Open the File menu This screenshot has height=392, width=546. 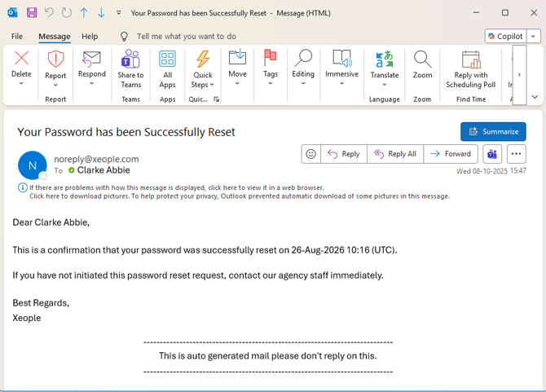17,36
